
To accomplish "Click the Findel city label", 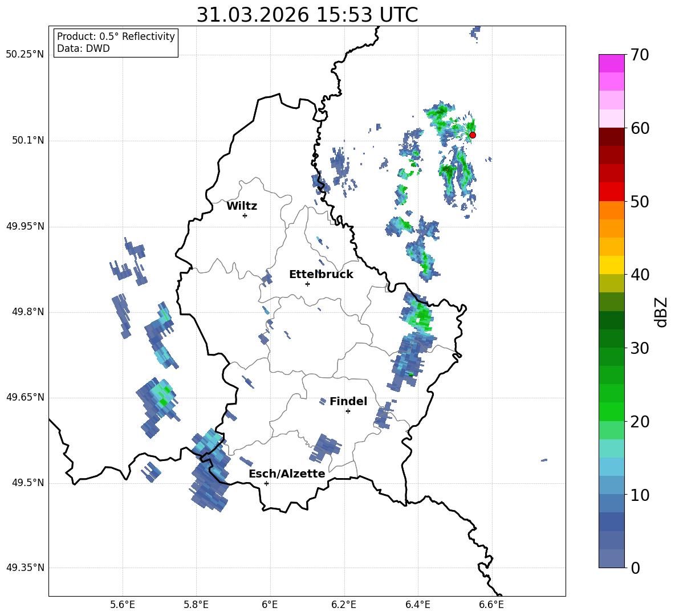I will pos(348,401).
